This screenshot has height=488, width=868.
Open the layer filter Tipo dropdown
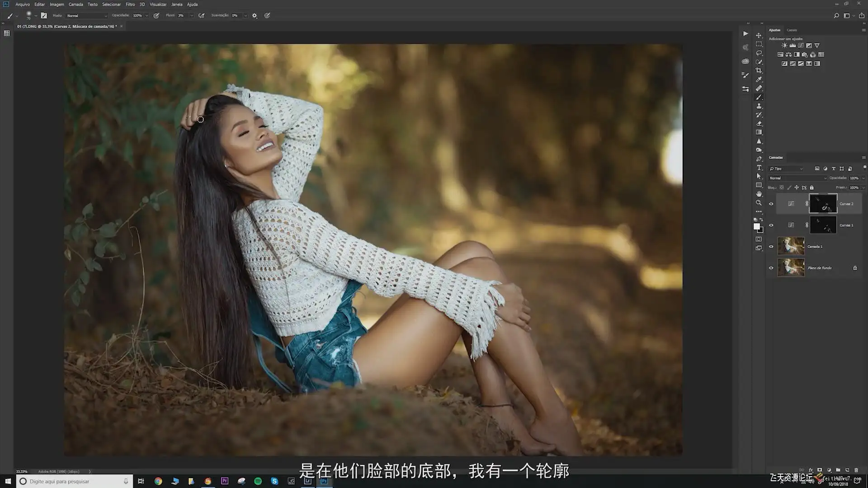(x=787, y=169)
